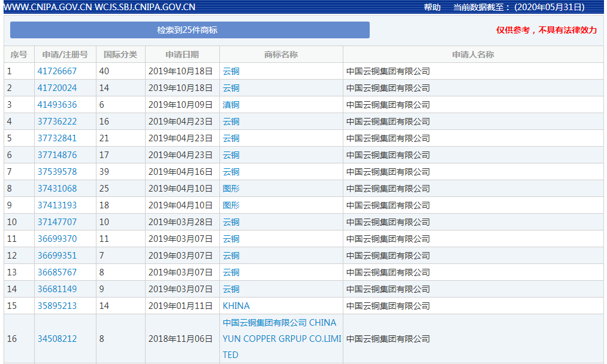Open the 帮助 help link
This screenshot has height=364, width=607.
click(x=432, y=7)
